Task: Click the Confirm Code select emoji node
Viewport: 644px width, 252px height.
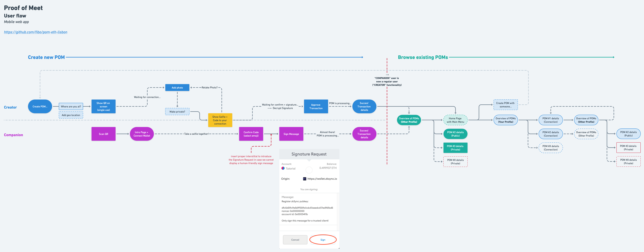Action: click(251, 134)
